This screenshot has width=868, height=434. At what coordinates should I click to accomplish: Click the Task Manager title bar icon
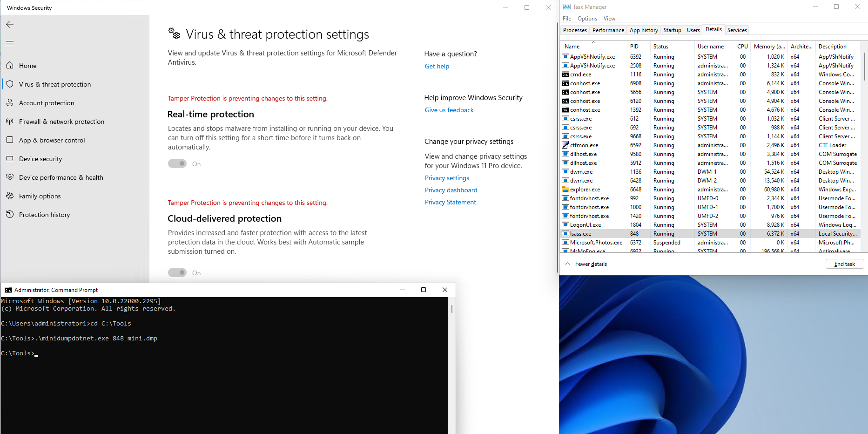(567, 7)
